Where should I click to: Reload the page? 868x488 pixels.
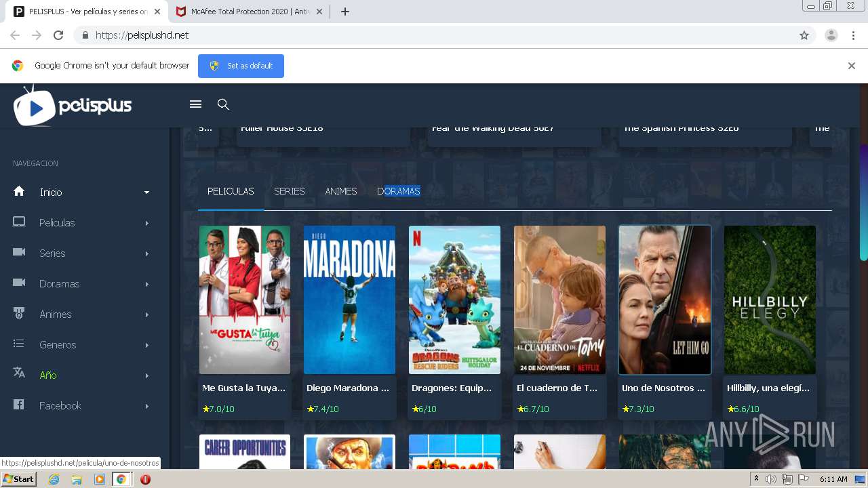[x=58, y=35]
